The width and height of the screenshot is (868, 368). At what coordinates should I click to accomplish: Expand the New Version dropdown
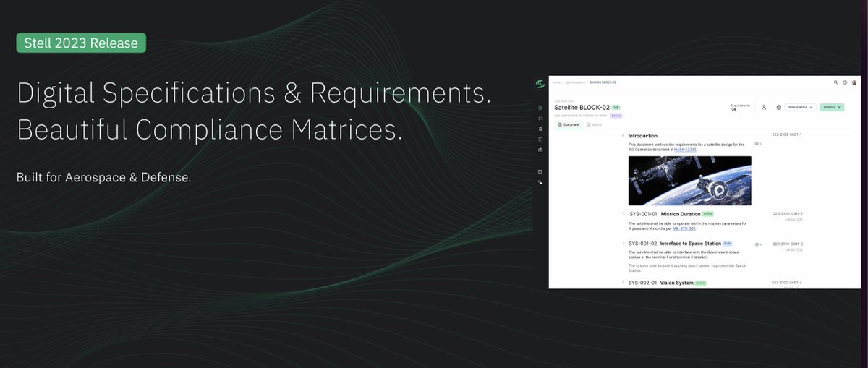[x=800, y=107]
